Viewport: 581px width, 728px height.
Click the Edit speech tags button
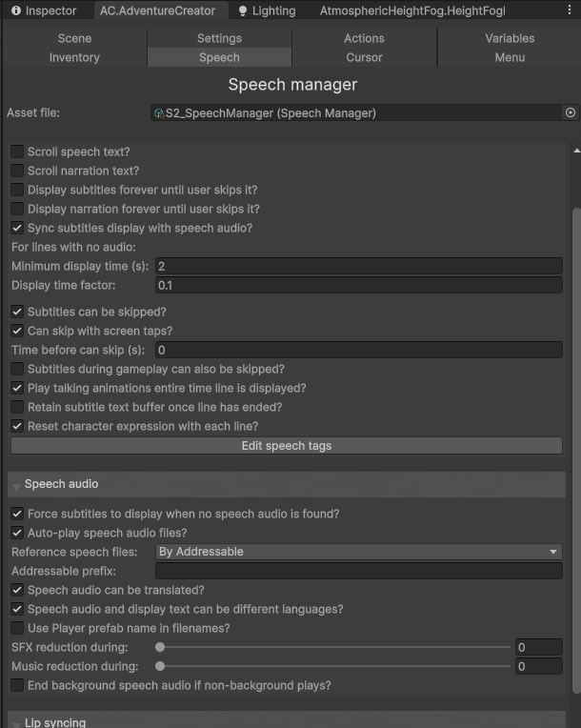[286, 446]
